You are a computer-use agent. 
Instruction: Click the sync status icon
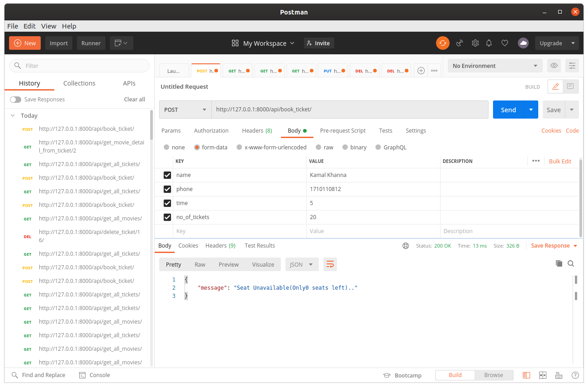pos(442,43)
